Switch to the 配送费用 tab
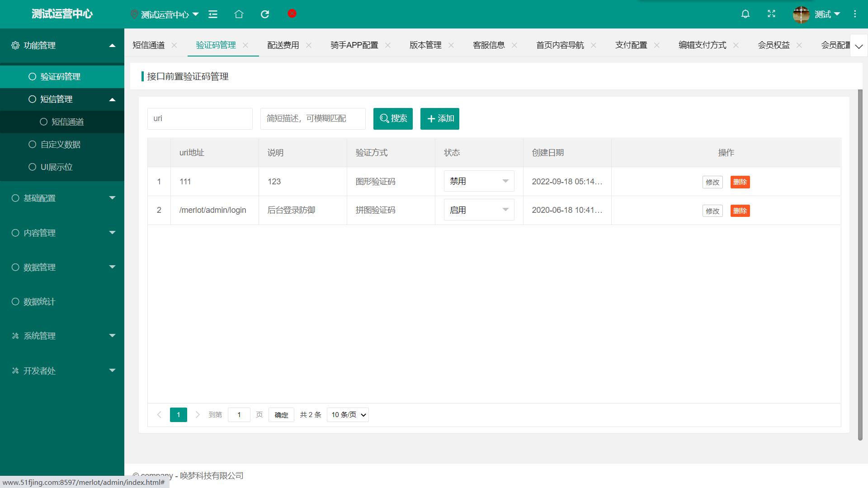Screen dimensions: 868x488 click(283, 45)
